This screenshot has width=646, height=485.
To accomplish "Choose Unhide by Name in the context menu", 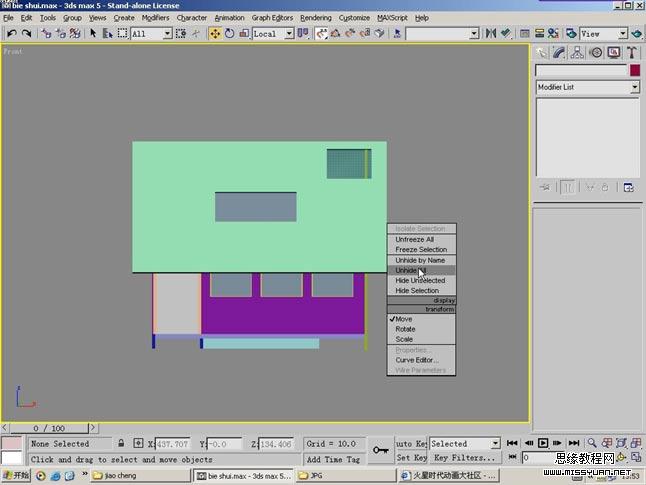I will point(421,260).
